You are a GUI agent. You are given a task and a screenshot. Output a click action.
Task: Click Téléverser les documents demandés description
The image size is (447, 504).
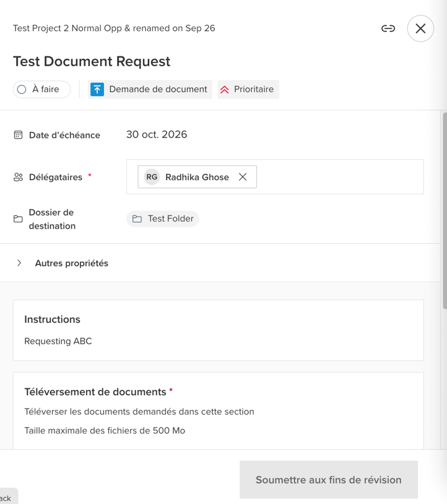coord(139,411)
